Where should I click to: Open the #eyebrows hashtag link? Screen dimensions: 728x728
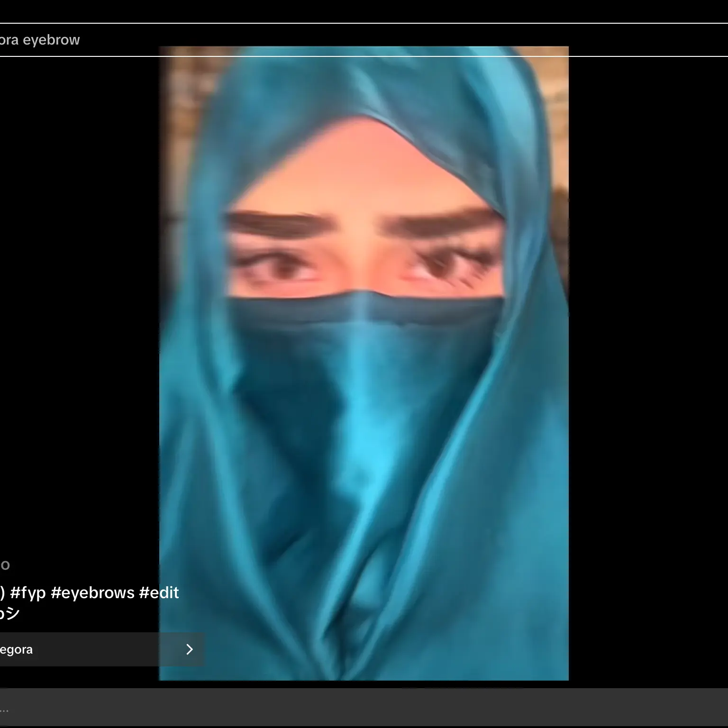[x=92, y=592]
